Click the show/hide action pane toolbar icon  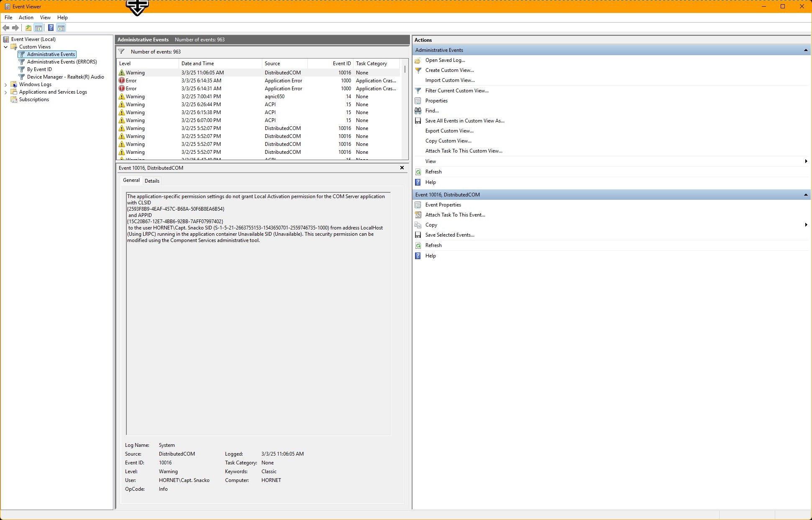tap(61, 28)
